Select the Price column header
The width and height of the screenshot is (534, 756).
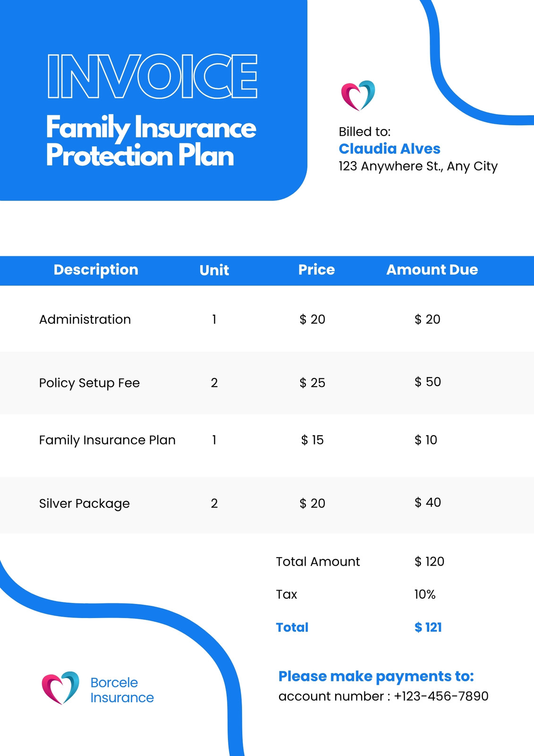point(316,270)
